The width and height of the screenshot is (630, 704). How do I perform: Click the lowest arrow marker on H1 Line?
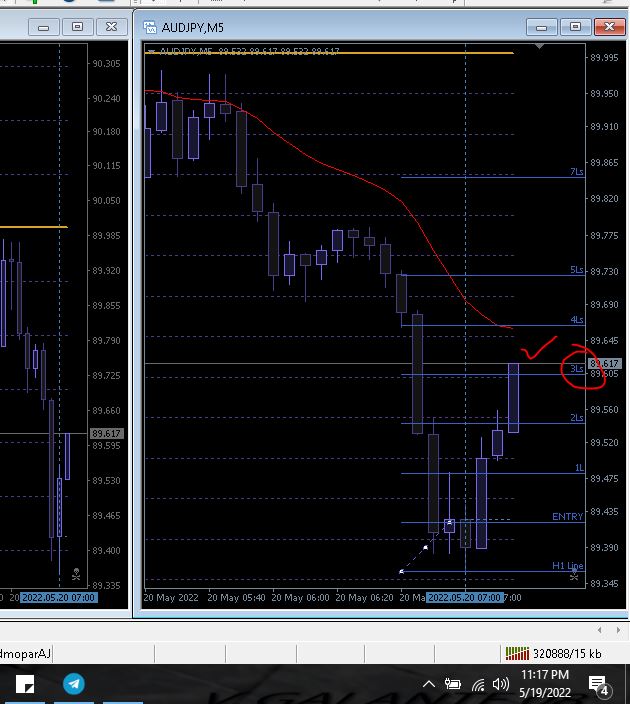401,572
